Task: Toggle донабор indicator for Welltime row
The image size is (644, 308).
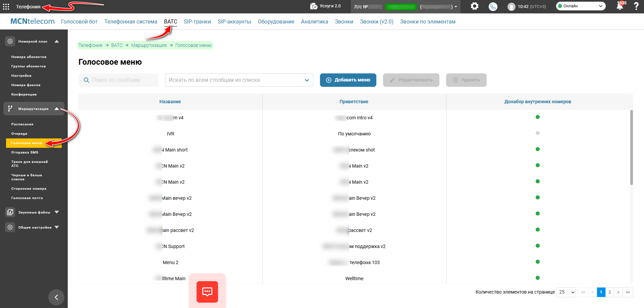Action: pyautogui.click(x=538, y=278)
